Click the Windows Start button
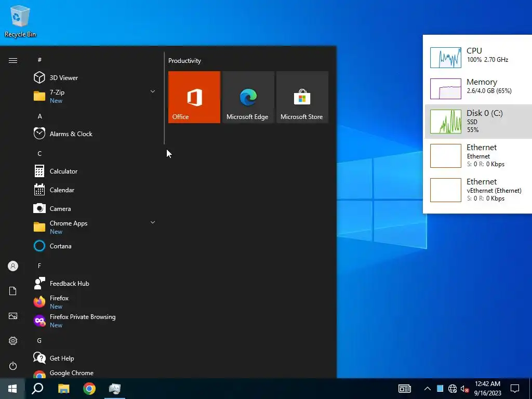Viewport: 532px width, 399px height. click(x=12, y=389)
